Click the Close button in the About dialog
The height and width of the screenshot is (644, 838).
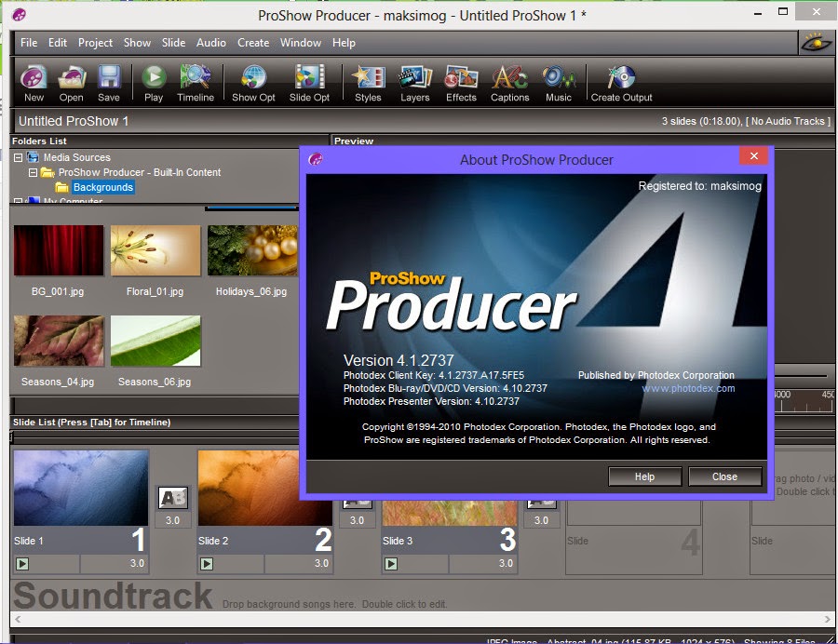(x=724, y=476)
